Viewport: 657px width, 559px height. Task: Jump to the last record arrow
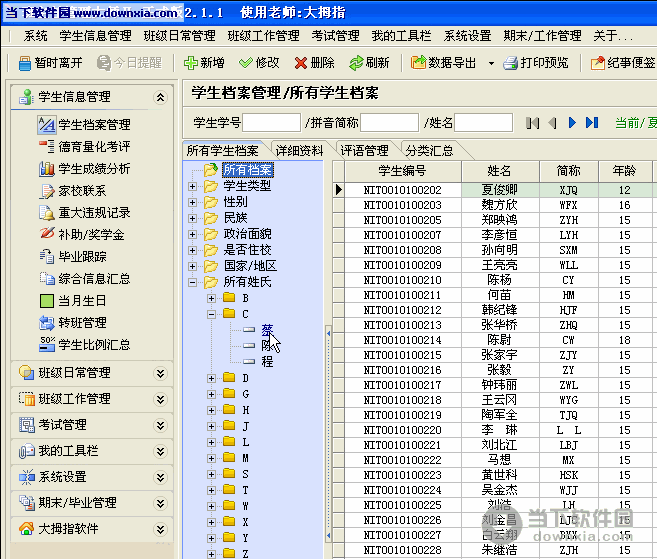[x=592, y=123]
